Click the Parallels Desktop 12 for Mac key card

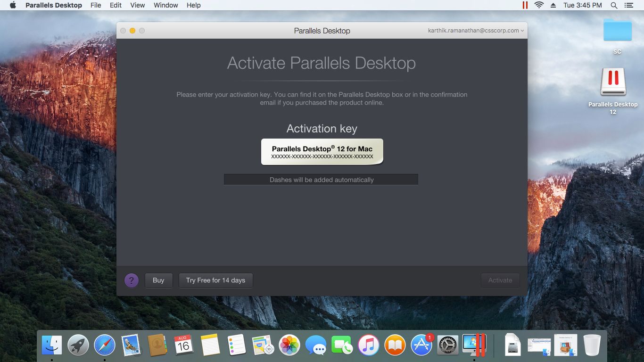pos(322,152)
